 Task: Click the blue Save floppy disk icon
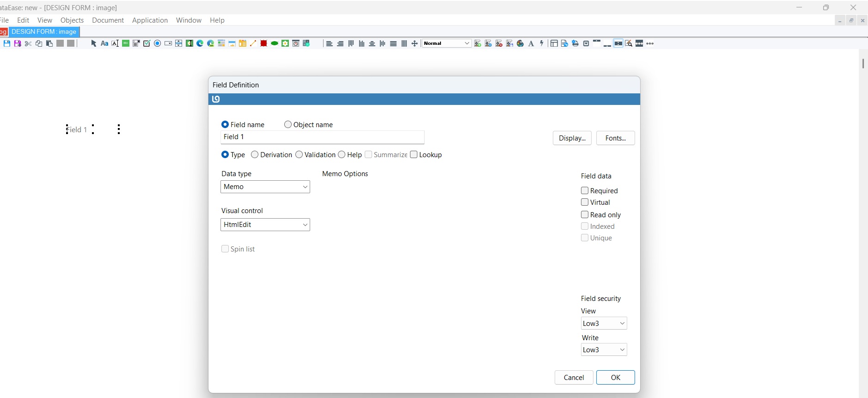coord(7,43)
